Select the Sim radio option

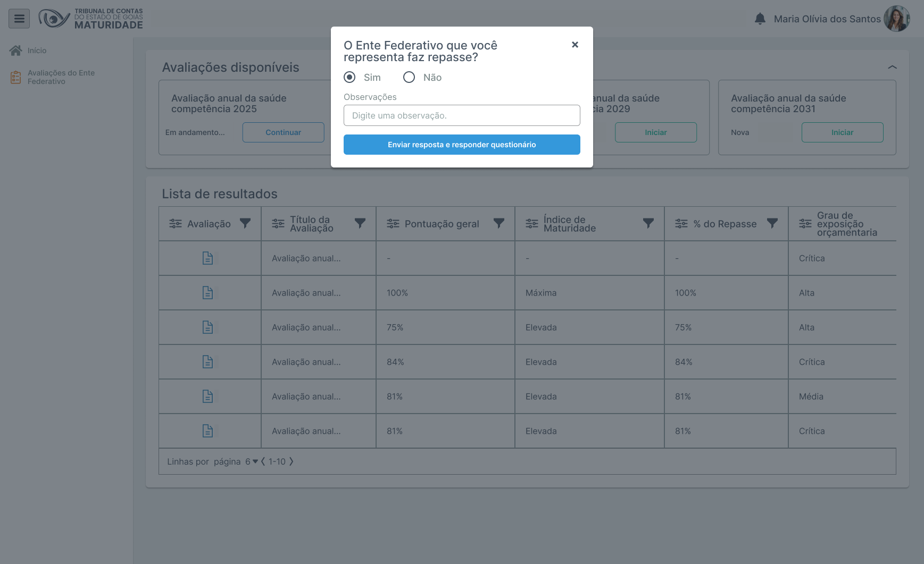pyautogui.click(x=349, y=78)
